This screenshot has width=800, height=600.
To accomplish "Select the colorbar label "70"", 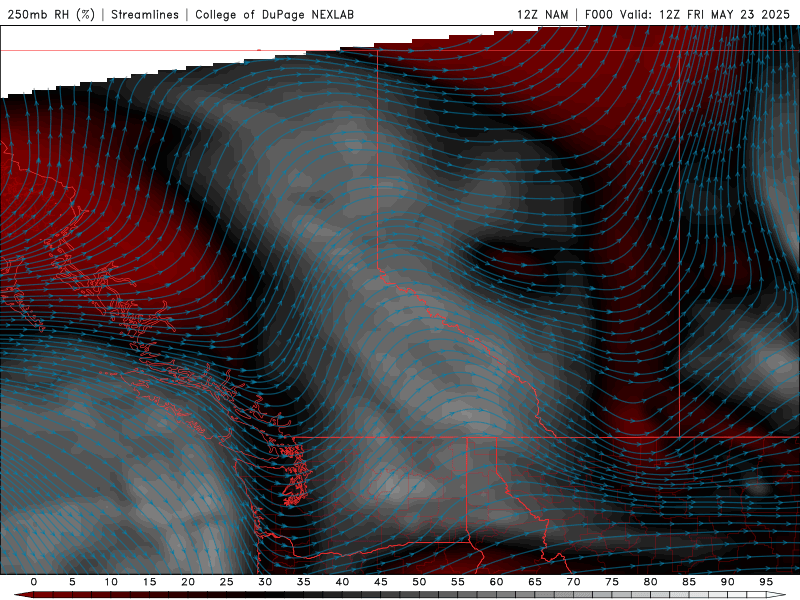I will click(x=573, y=582).
